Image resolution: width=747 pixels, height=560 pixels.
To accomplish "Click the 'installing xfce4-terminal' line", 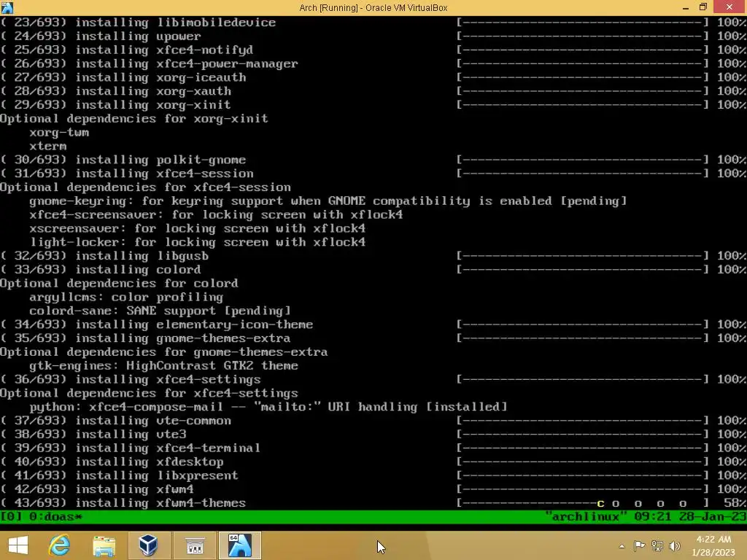I will 131,448.
